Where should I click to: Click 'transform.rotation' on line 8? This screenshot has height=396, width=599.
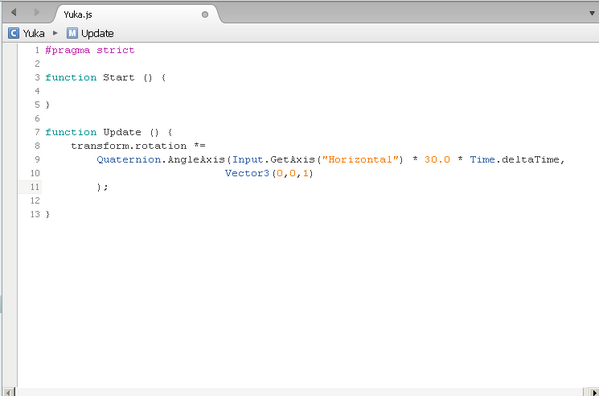pos(129,146)
